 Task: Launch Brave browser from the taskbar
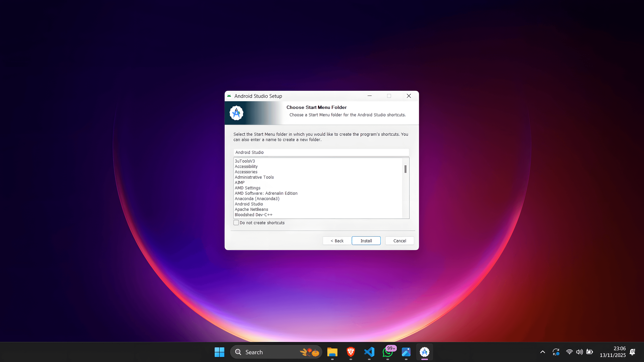pyautogui.click(x=351, y=352)
